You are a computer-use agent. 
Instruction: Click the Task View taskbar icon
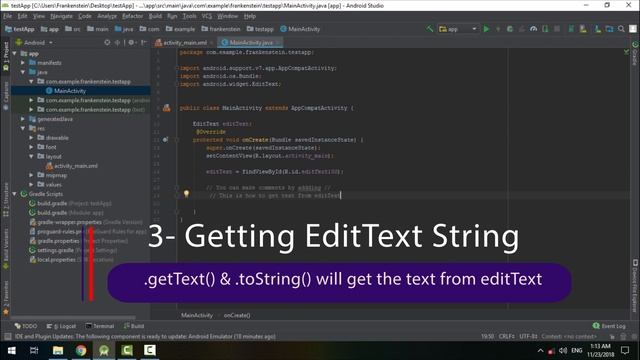coord(34,350)
